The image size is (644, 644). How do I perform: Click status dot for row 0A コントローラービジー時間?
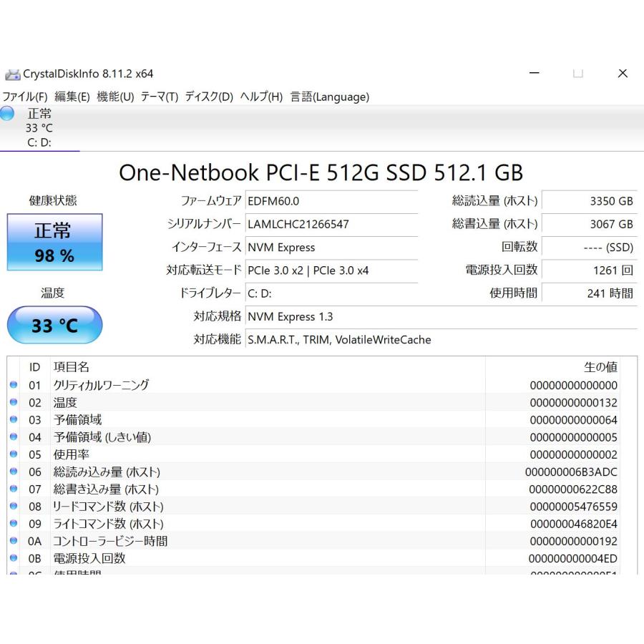tap(14, 540)
